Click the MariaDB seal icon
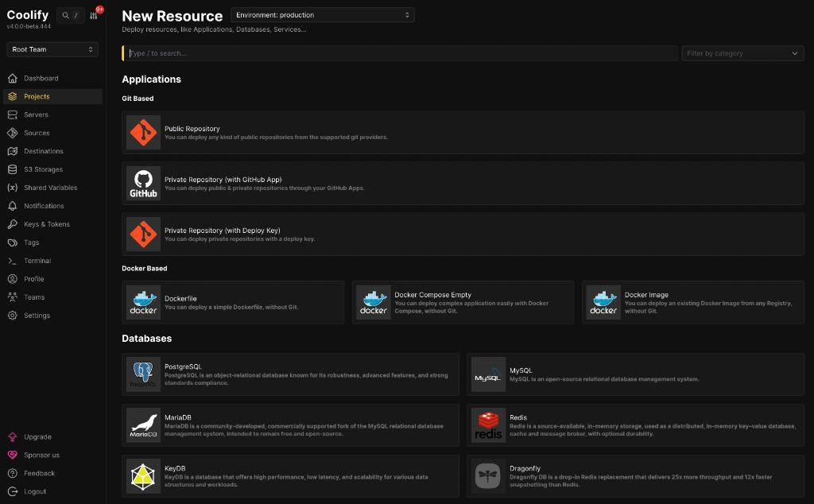814x504 pixels. (143, 425)
